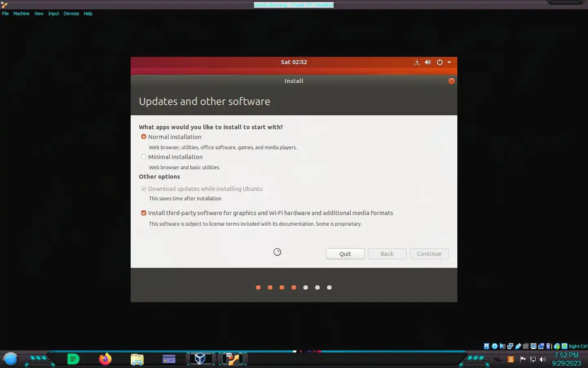The image size is (588, 368).
Task: Open the green notes app in taskbar
Action: tap(73, 359)
